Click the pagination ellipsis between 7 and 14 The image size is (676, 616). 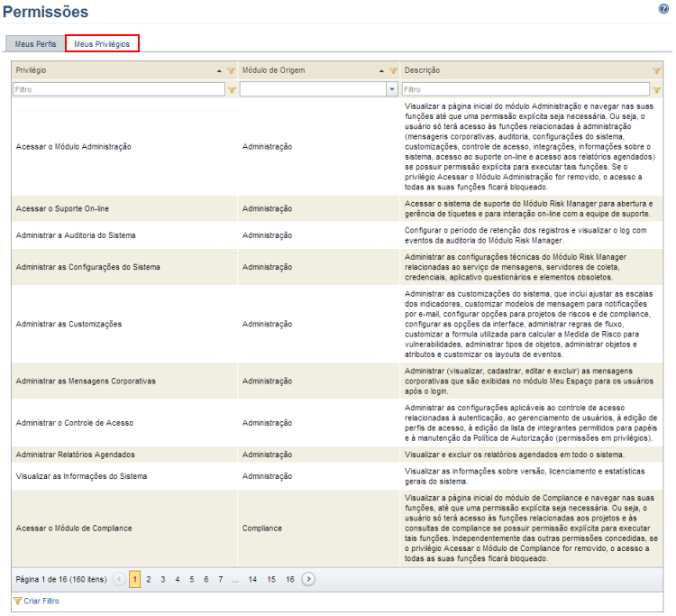(235, 580)
